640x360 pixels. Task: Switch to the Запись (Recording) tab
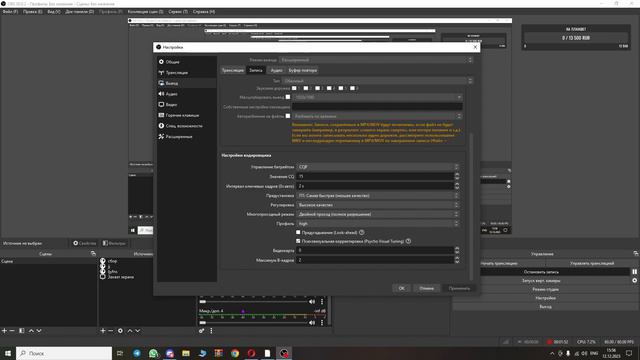[256, 70]
